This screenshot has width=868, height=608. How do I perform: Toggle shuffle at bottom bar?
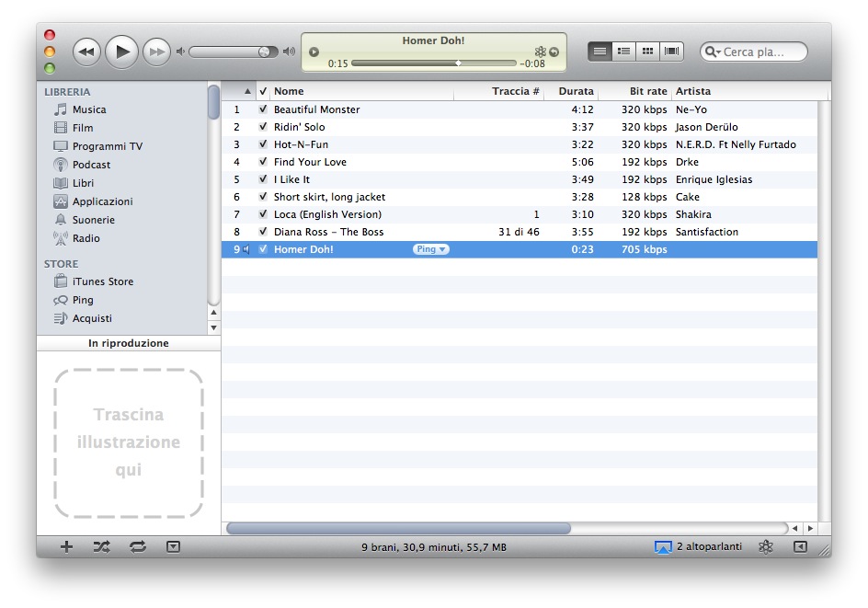[x=101, y=546]
